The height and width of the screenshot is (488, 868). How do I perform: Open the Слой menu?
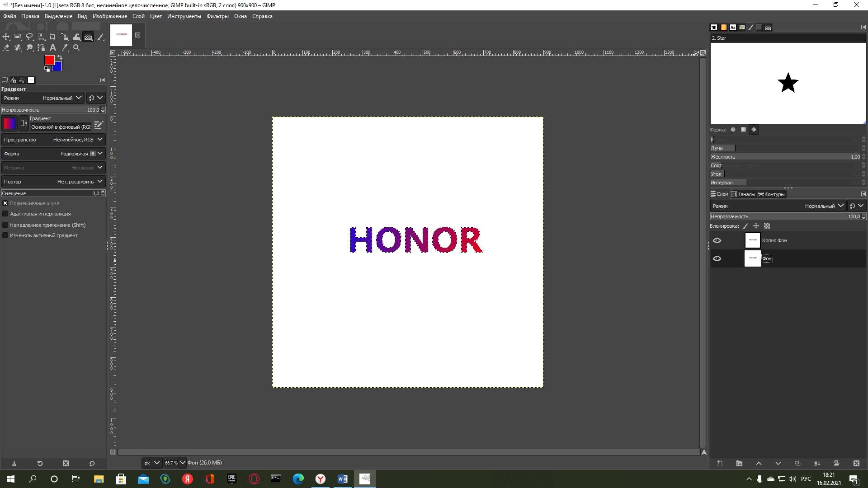(138, 16)
